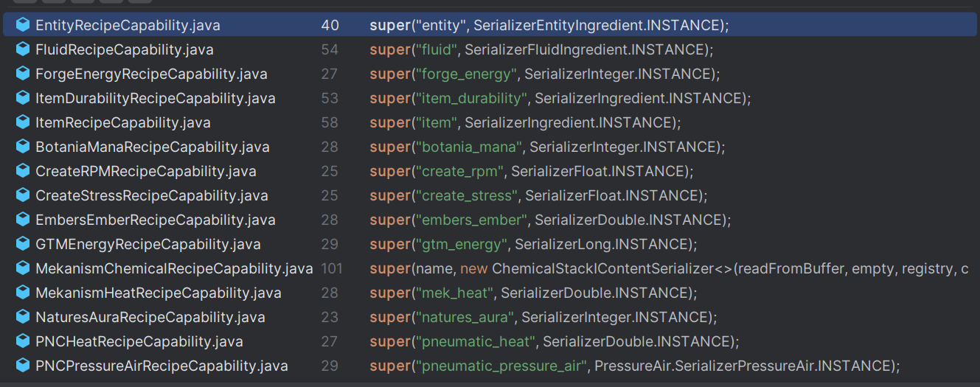Click the icon beside MekanismHeatRecipeCapability.java
The height and width of the screenshot is (387, 980).
click(x=23, y=293)
